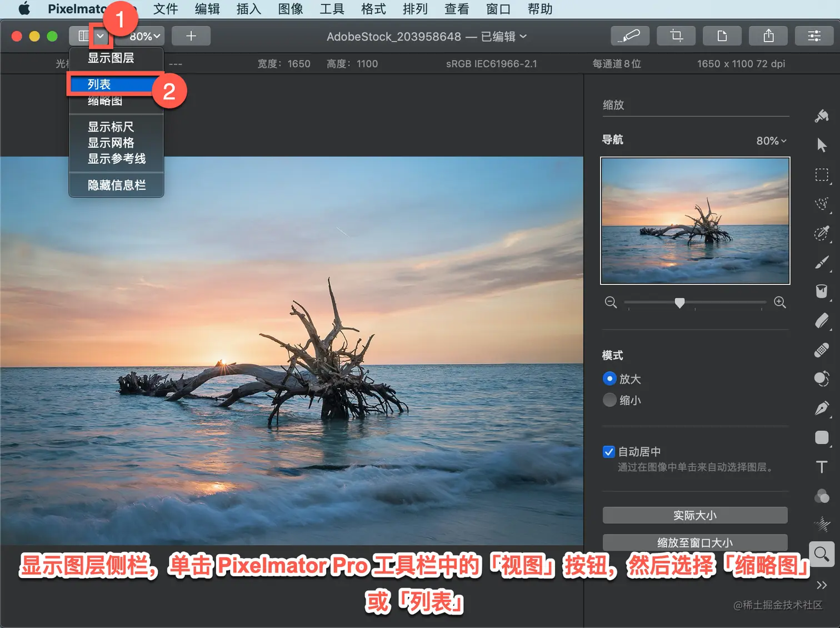Select the Arrange arrow tool
This screenshot has height=628, width=840.
pyautogui.click(x=822, y=145)
